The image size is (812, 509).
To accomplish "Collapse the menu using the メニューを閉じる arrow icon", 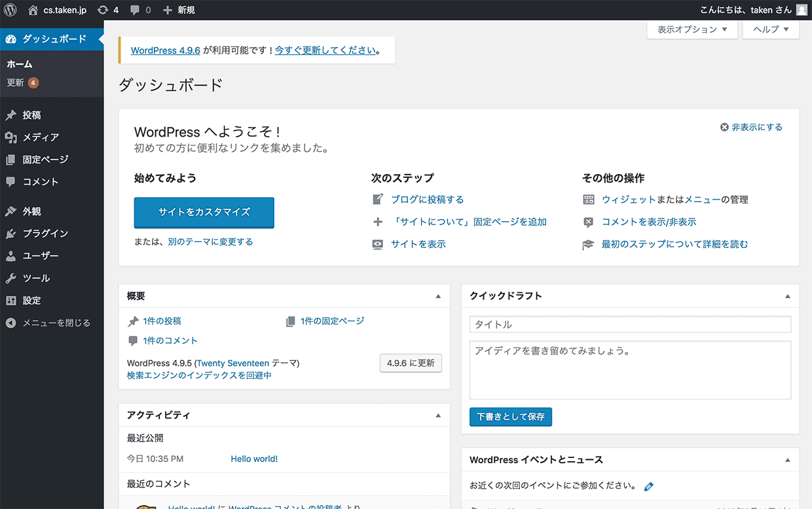I will click(x=10, y=323).
